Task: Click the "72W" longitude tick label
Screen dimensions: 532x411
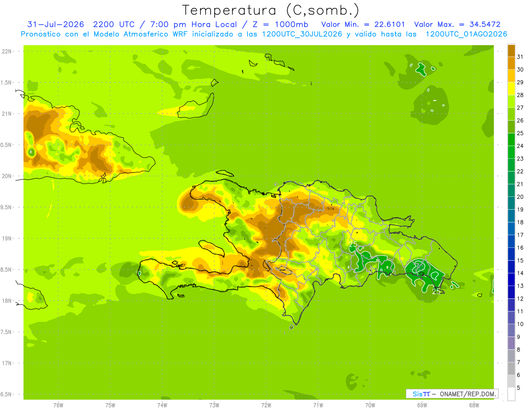Action: pos(266,405)
